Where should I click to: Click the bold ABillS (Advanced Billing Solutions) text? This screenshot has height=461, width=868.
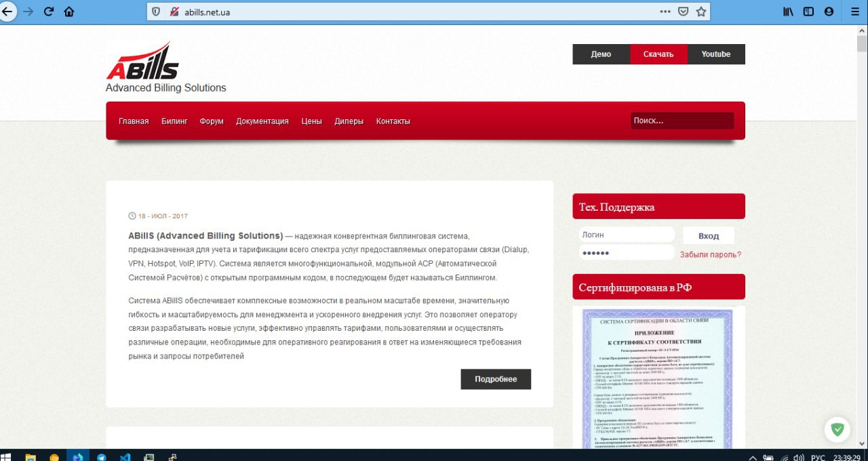tap(205, 236)
